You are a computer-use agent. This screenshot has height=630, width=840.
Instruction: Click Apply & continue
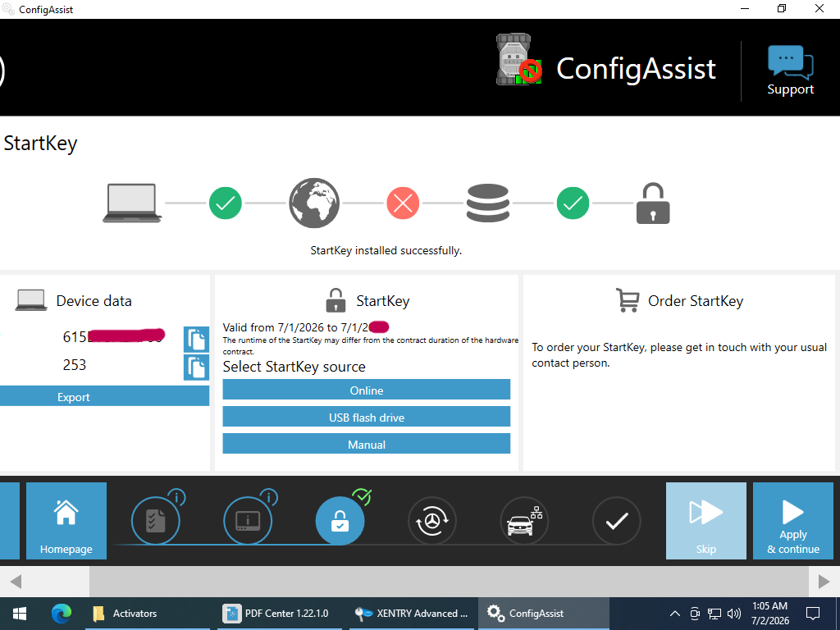pyautogui.click(x=793, y=521)
